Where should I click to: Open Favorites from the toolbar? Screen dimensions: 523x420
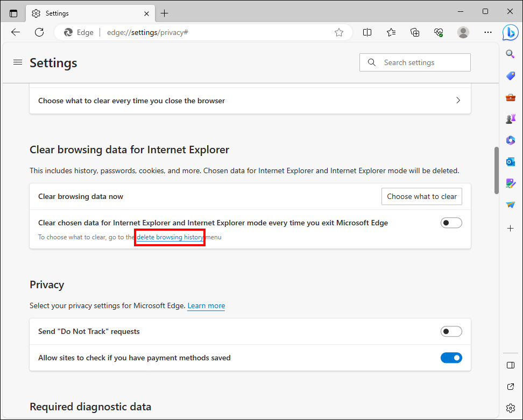(391, 32)
